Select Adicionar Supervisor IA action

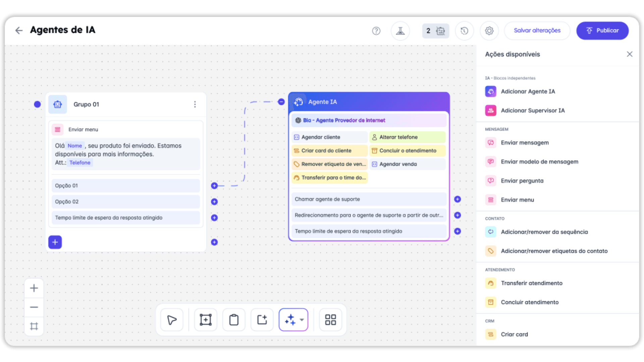pyautogui.click(x=525, y=111)
